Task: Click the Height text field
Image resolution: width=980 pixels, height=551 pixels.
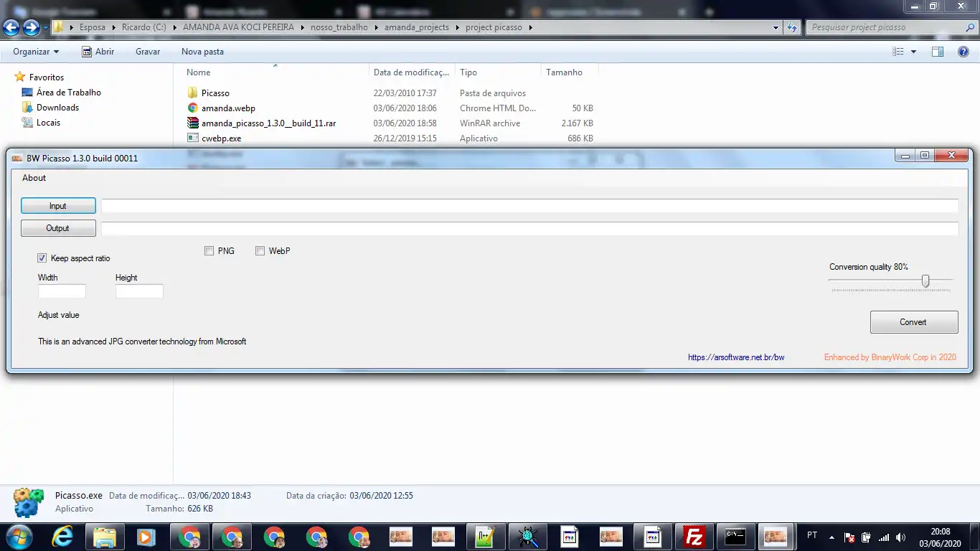Action: click(139, 291)
